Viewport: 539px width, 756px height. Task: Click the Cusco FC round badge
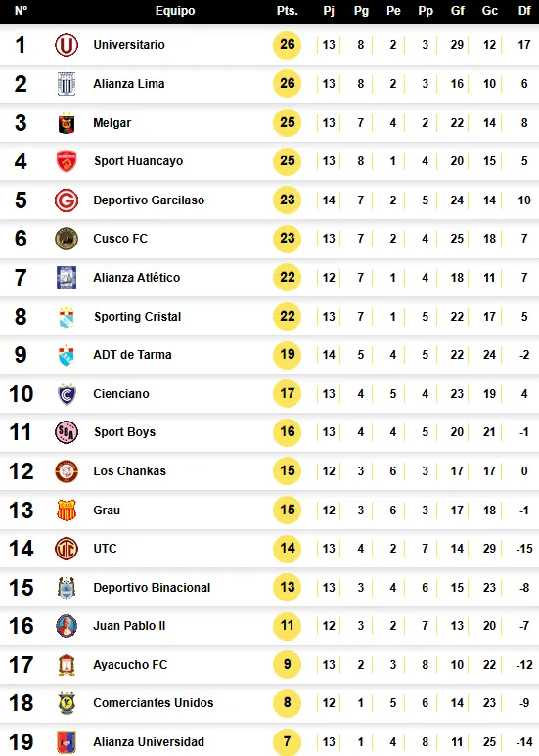(x=67, y=239)
